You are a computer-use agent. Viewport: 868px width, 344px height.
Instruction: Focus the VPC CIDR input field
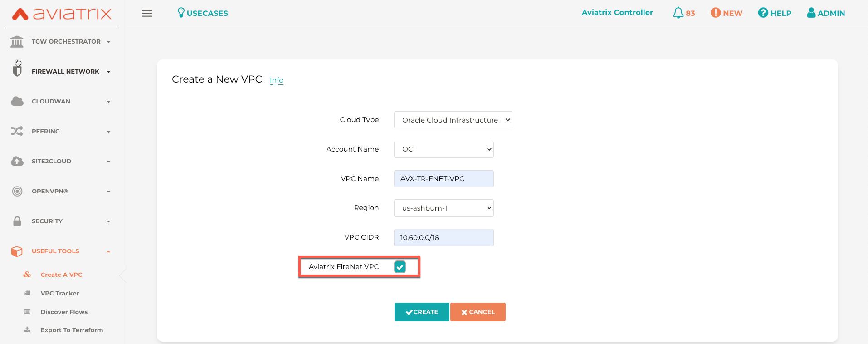(x=444, y=237)
